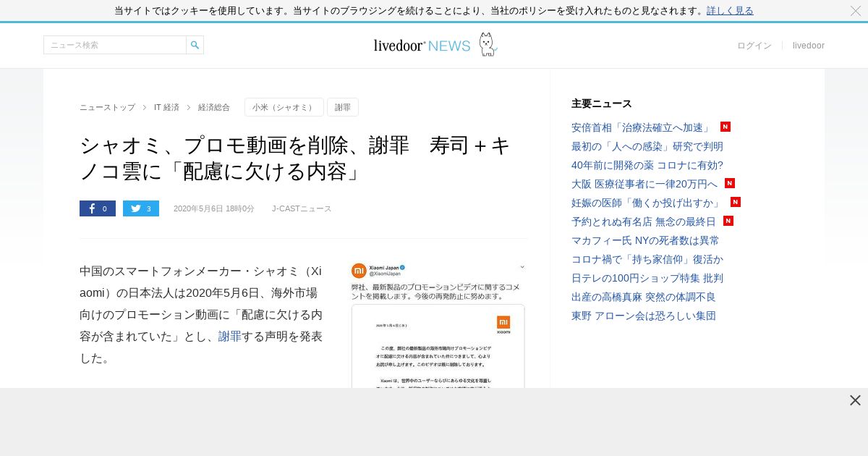Open the J-CASTニュース source link
The height and width of the screenshot is (456, 868).
(x=302, y=208)
